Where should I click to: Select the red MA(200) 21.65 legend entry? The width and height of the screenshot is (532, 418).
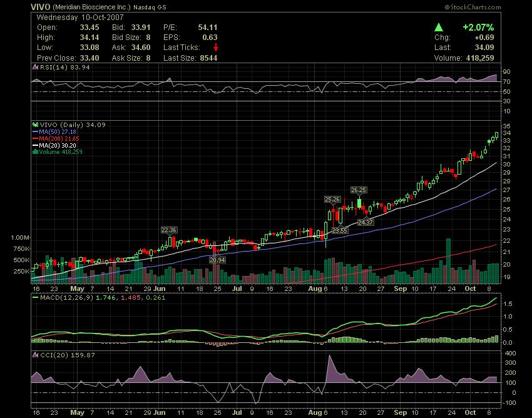point(56,138)
